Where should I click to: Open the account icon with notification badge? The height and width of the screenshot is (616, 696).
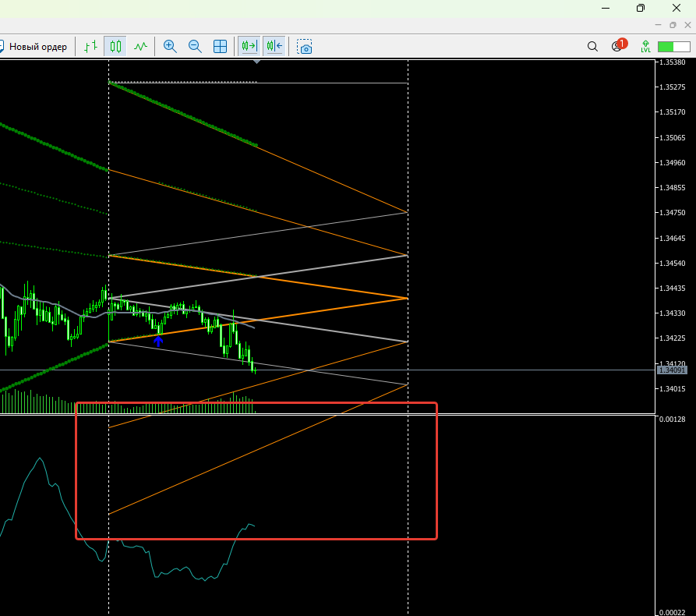pyautogui.click(x=618, y=45)
